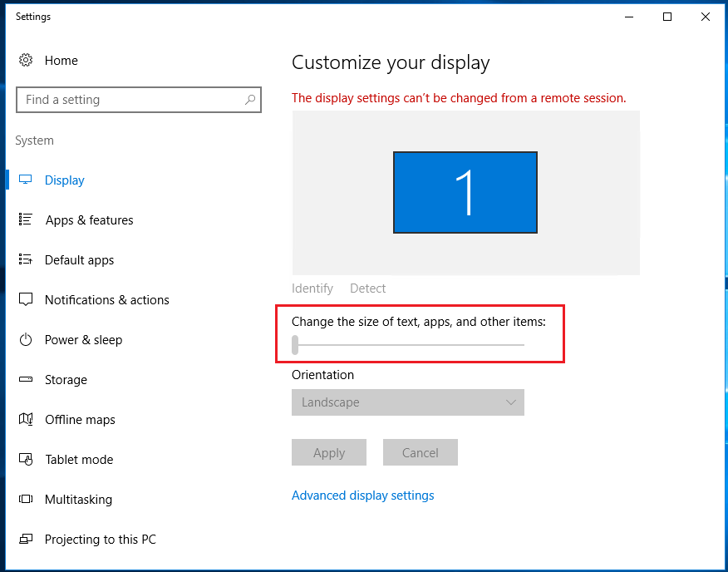
Task: Select Apps & features in the sidebar
Action: click(88, 219)
